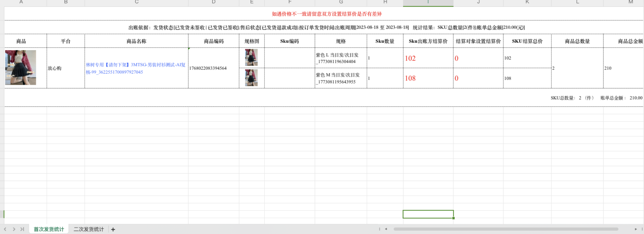Click the main product image thumbnail
This screenshot has height=234, width=644.
(20, 67)
